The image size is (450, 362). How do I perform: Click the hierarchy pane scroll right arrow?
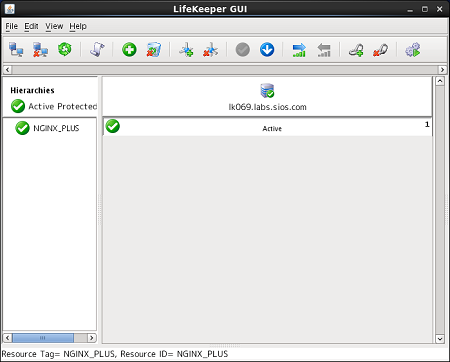91,338
